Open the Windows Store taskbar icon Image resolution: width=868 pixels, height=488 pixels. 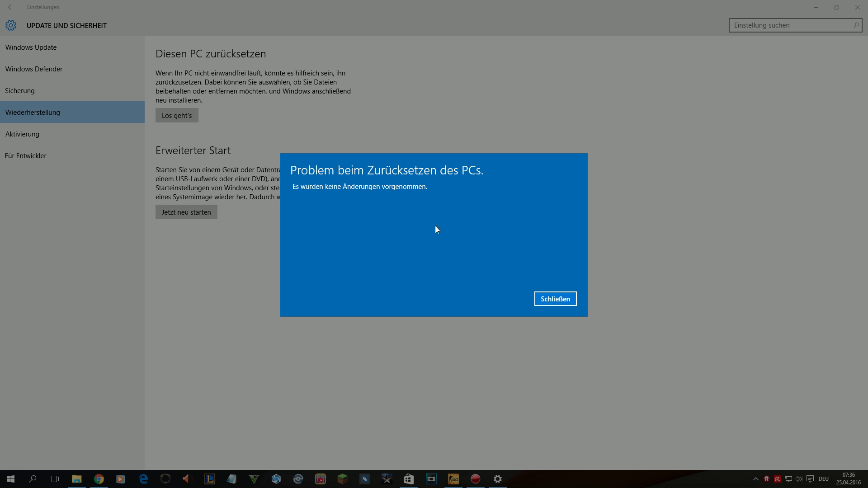coord(409,479)
